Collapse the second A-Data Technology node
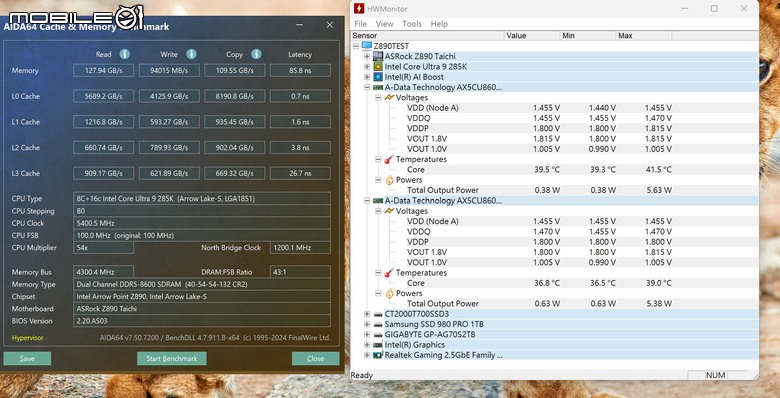The height and width of the screenshot is (398, 780). tap(367, 200)
